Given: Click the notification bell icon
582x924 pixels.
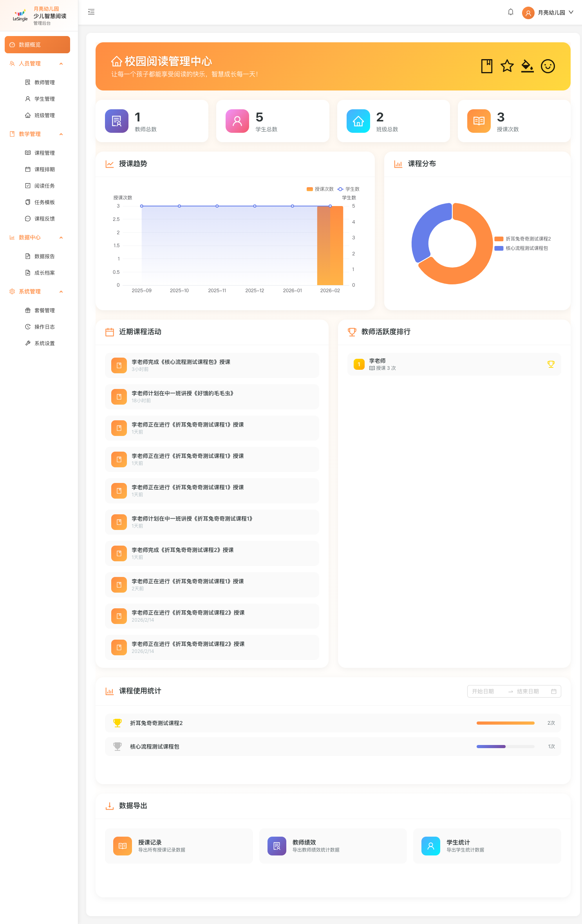Looking at the screenshot, I should pyautogui.click(x=510, y=12).
